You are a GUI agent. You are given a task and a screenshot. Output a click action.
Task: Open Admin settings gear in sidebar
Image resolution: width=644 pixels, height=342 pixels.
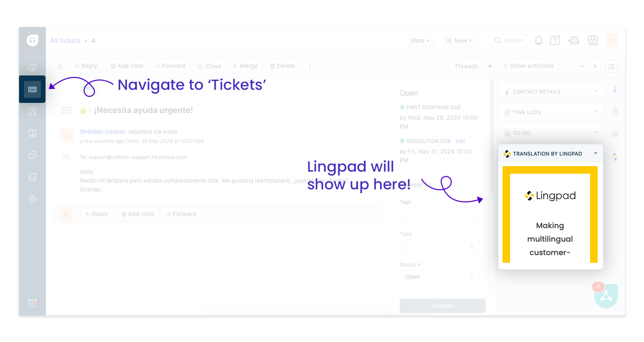click(32, 199)
